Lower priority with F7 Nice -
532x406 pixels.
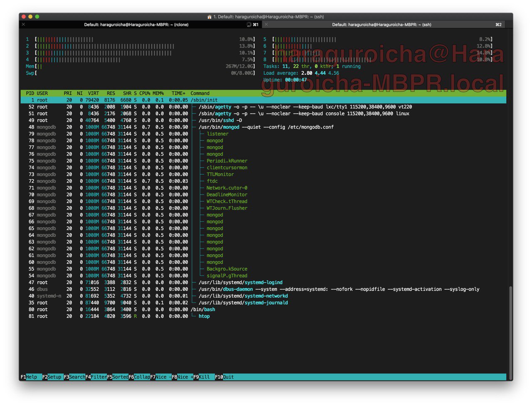161,377
